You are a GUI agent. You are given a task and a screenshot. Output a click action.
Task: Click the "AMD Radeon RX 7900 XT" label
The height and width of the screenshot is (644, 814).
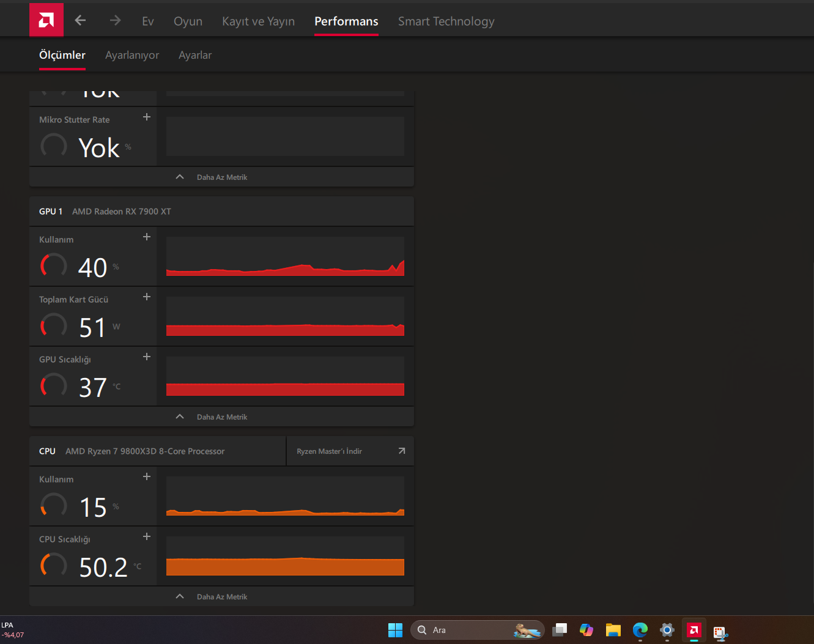coord(122,212)
